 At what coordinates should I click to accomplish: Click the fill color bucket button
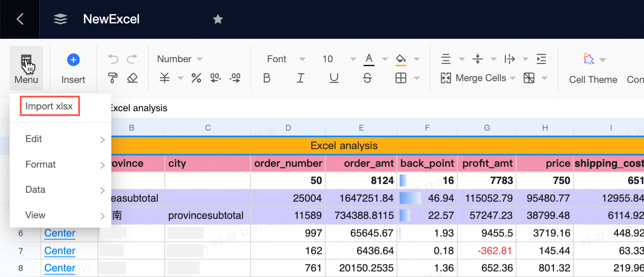pyautogui.click(x=401, y=59)
